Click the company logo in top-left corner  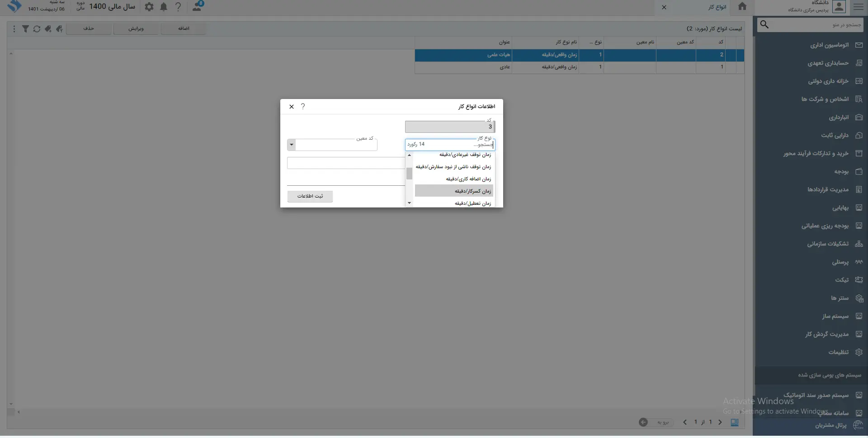point(14,6)
